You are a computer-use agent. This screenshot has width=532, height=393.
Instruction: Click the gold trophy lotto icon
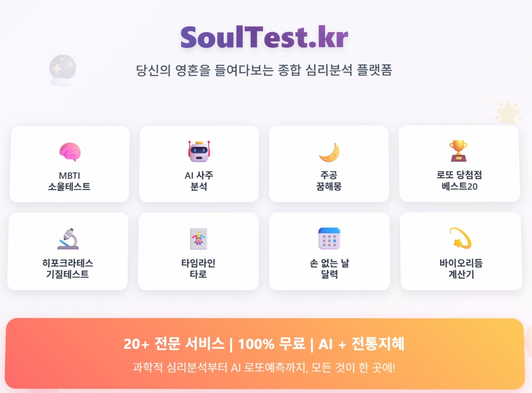[458, 151]
